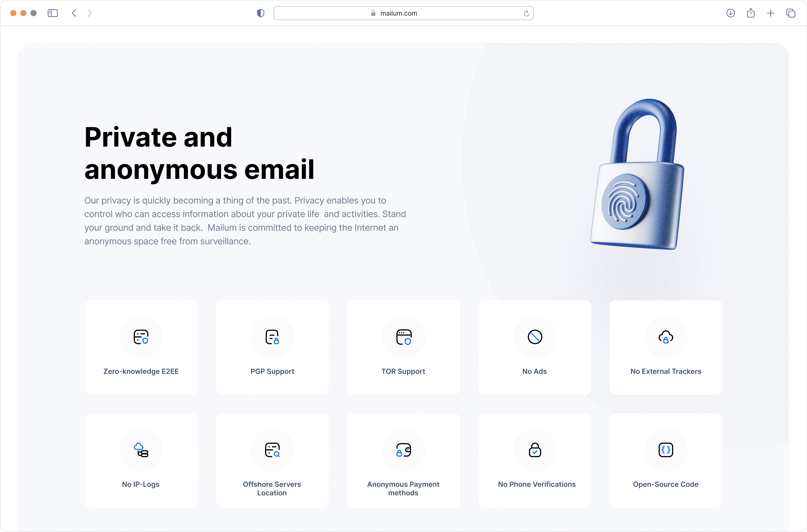The height and width of the screenshot is (532, 807).
Task: Go back to the previous page
Action: click(x=74, y=13)
